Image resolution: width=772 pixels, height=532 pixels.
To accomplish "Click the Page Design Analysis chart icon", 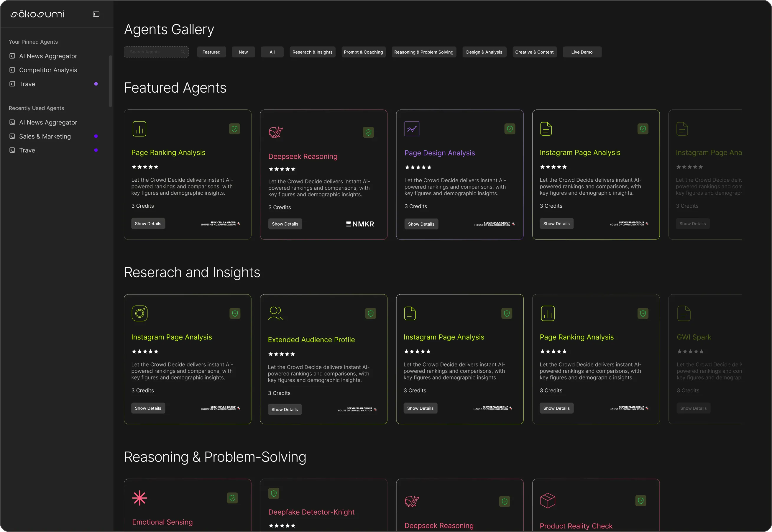I will [412, 129].
